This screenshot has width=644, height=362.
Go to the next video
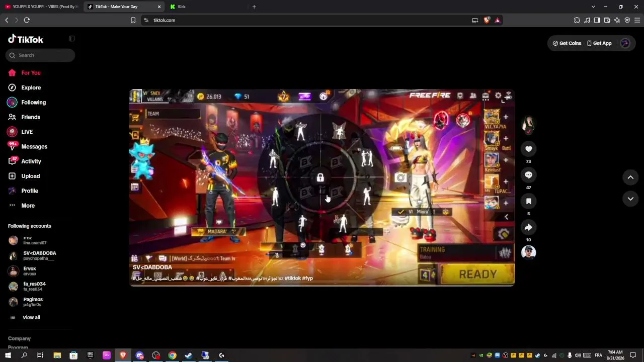click(630, 199)
